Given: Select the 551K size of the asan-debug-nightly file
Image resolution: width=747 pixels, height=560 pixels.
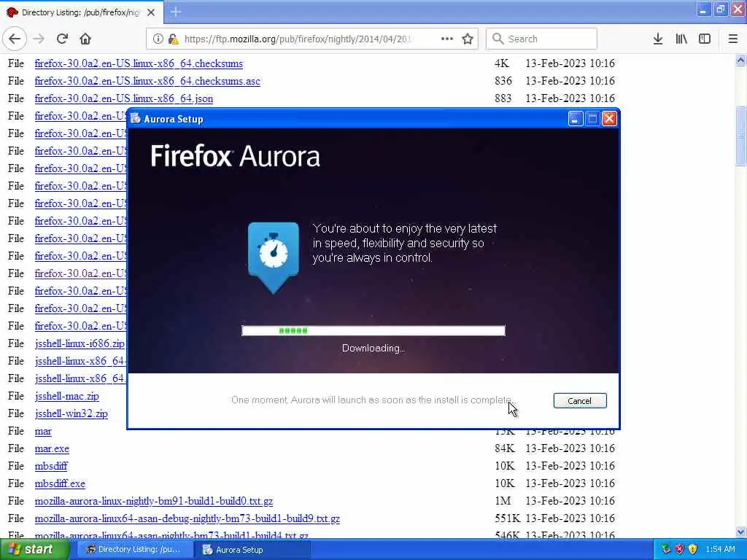Looking at the screenshot, I should pyautogui.click(x=508, y=518).
